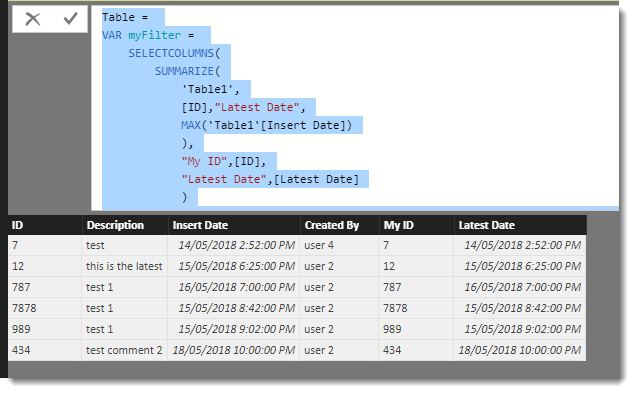Viewport: 634px width, 393px height.
Task: Select the ID cell with value 434
Action: coord(44,351)
